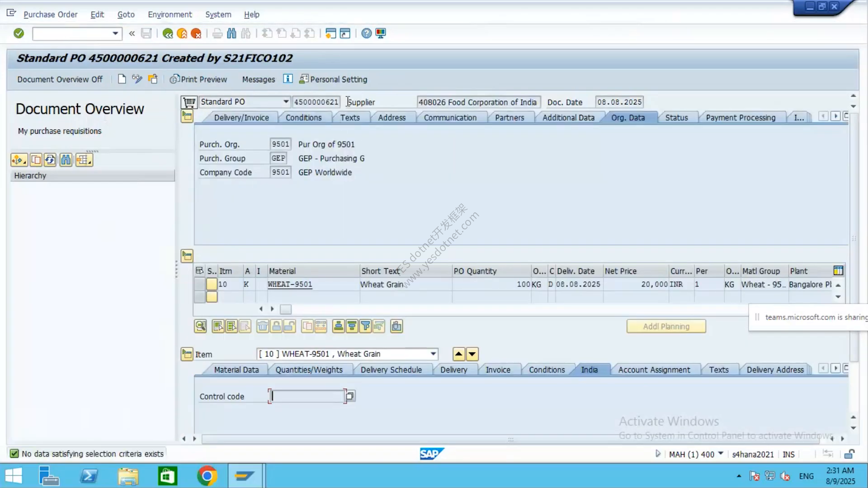Click the status bar lock icon
Viewport: 868px width, 488px height.
pyautogui.click(x=849, y=454)
